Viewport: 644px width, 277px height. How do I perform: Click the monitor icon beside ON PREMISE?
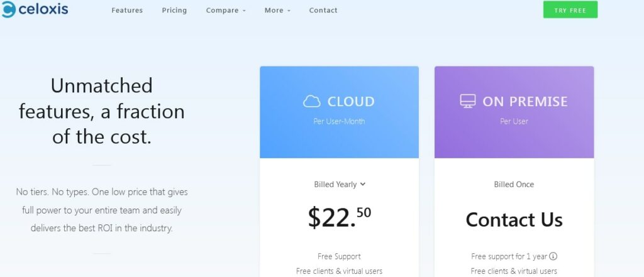pyautogui.click(x=468, y=101)
